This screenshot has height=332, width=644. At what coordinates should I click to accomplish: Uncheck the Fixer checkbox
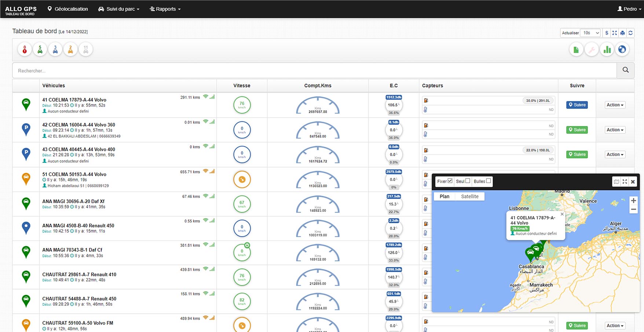click(x=450, y=181)
